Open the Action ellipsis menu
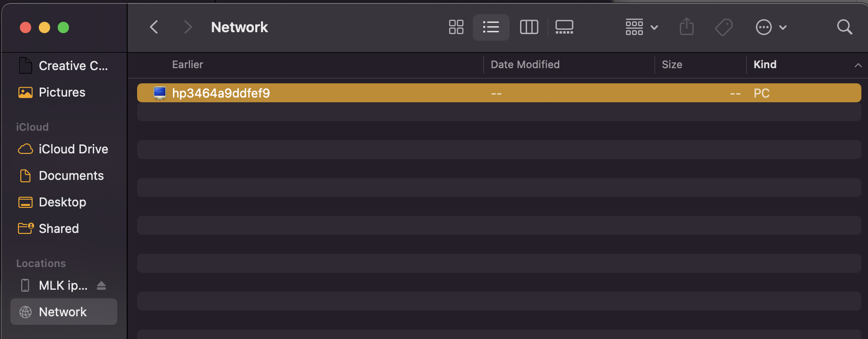 (771, 27)
